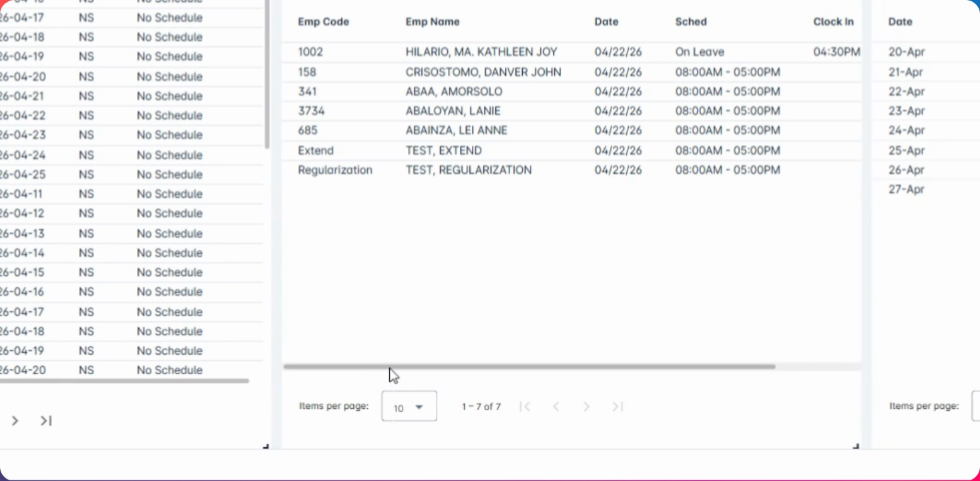Sort by the Sched column header
Screen dimensions: 980x481
click(x=691, y=22)
